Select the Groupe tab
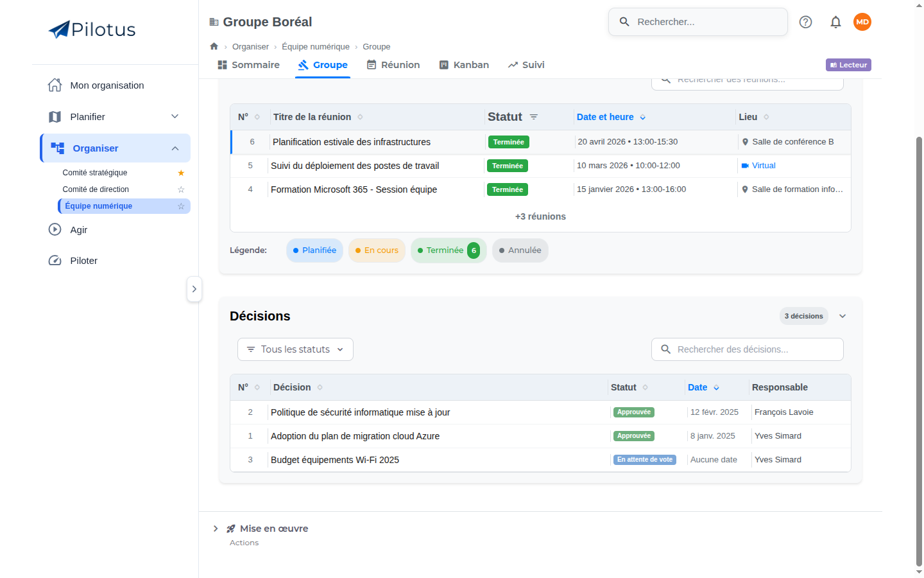The width and height of the screenshot is (924, 578). click(323, 65)
